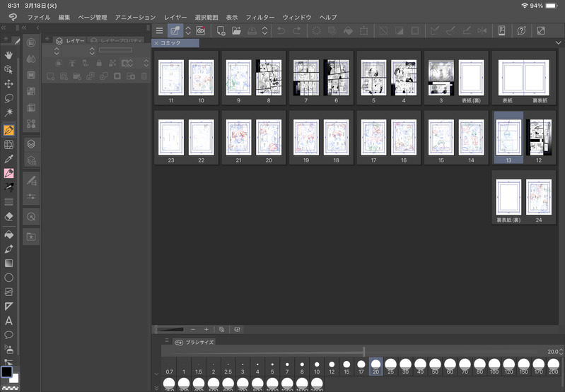Select the Figure (ellipse) tool
Screen dimensions: 565x392
pyautogui.click(x=8, y=278)
